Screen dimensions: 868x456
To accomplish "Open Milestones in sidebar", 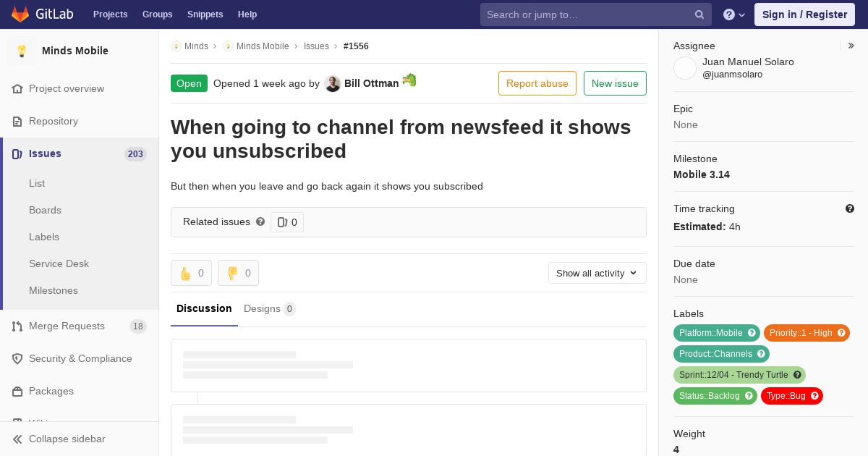I will pos(54,291).
